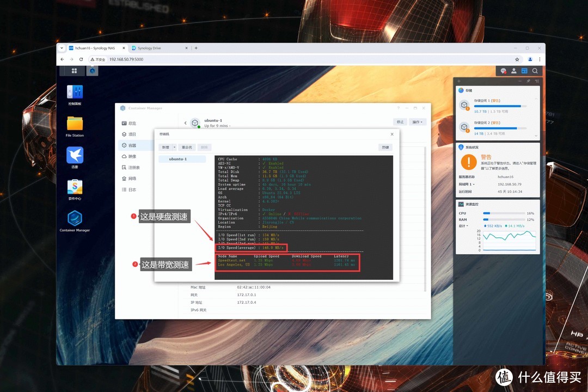Click the user account options icon

click(513, 71)
